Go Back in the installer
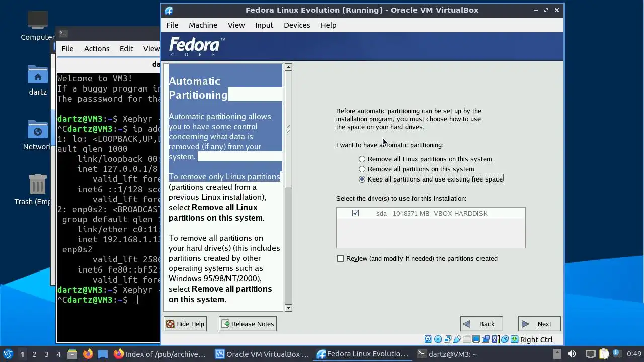Screen dimensions: 644x362 481,324
